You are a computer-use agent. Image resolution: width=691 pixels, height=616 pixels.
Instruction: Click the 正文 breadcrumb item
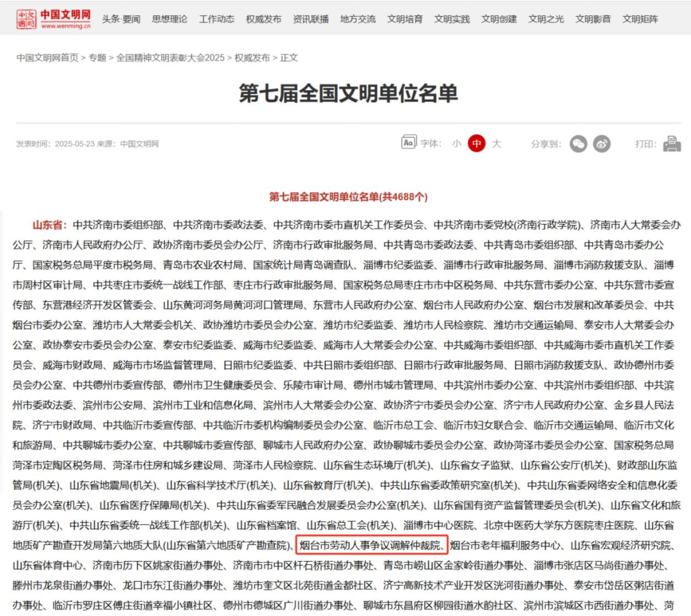tap(289, 58)
